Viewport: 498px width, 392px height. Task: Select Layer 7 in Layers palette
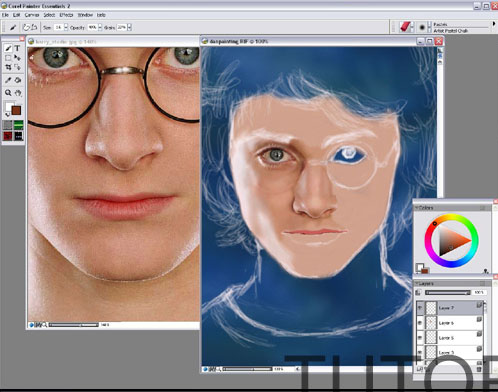click(450, 308)
